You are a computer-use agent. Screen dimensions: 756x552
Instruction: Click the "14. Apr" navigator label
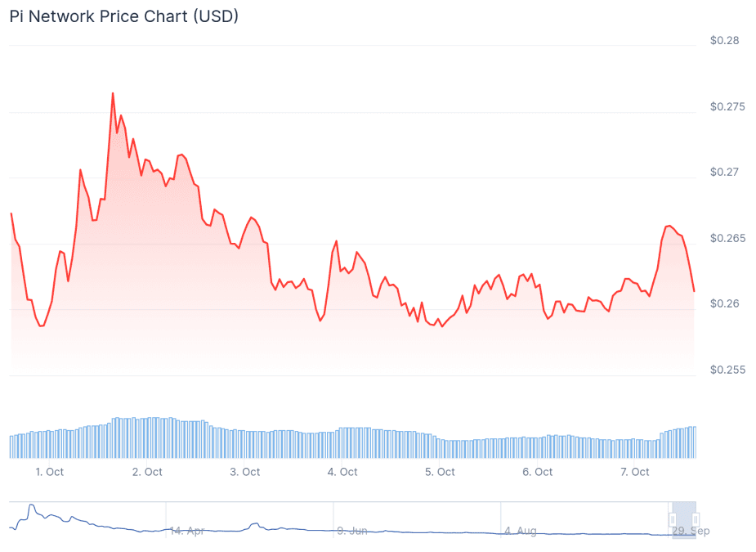click(187, 531)
